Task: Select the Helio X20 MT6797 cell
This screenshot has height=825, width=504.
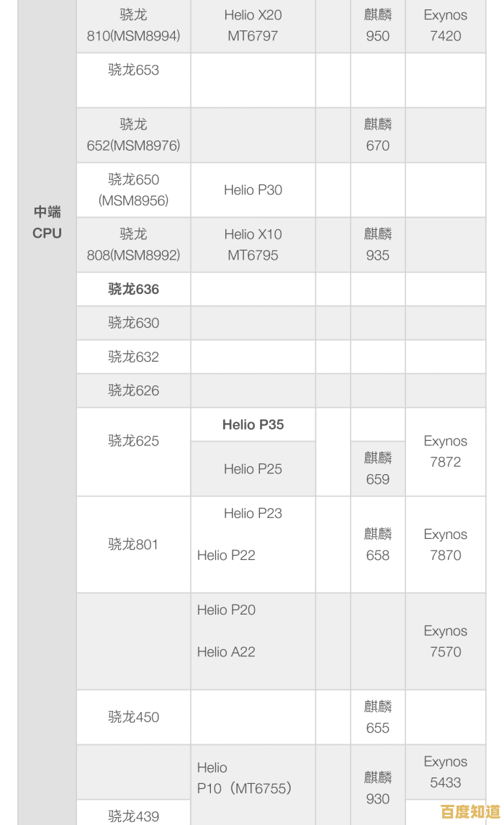Action: click(253, 25)
